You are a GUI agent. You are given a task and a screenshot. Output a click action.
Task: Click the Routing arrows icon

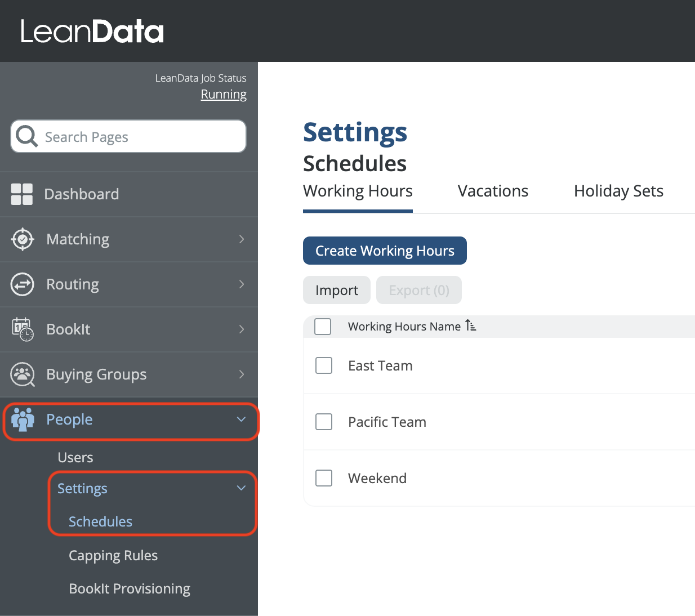pos(23,284)
